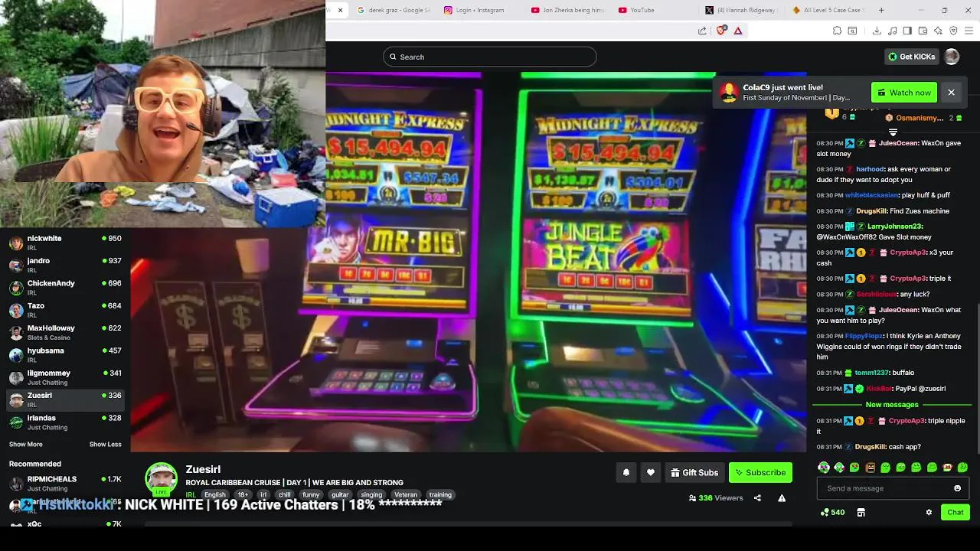Open the chat settings gear

click(929, 513)
